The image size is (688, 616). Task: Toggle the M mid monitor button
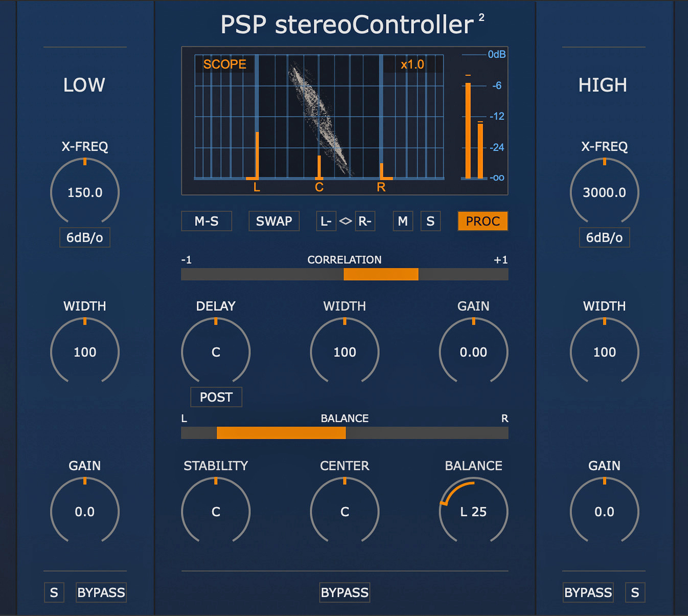point(403,221)
